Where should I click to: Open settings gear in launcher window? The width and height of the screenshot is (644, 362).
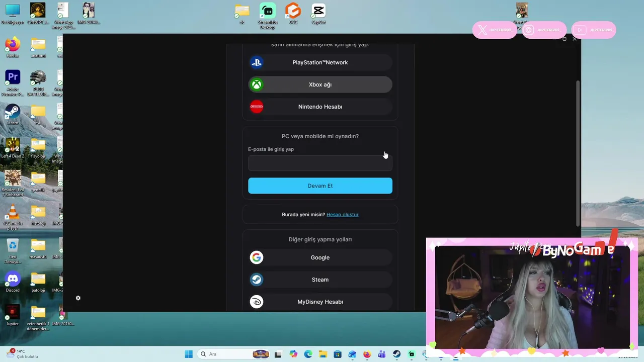coord(78,298)
